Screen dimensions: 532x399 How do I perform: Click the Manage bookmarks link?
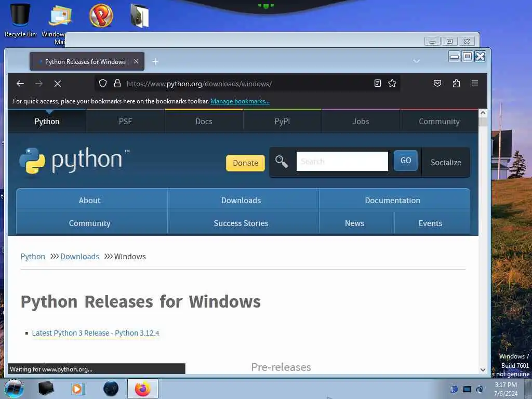click(x=240, y=101)
